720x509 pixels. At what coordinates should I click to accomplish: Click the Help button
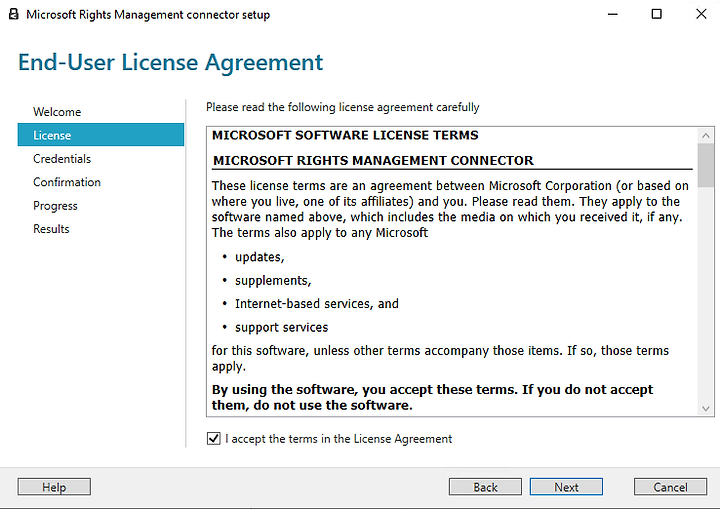54,487
